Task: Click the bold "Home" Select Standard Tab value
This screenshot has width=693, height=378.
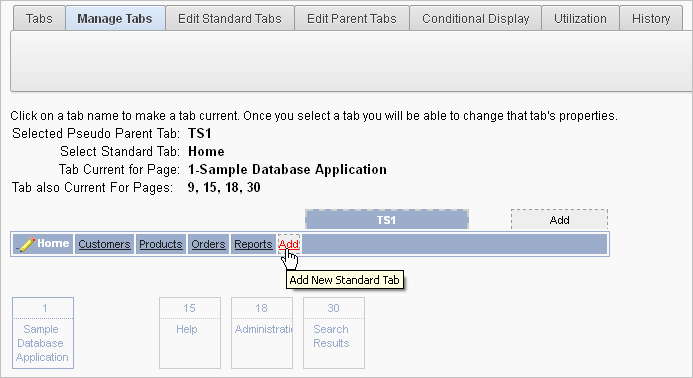Action: tap(206, 152)
